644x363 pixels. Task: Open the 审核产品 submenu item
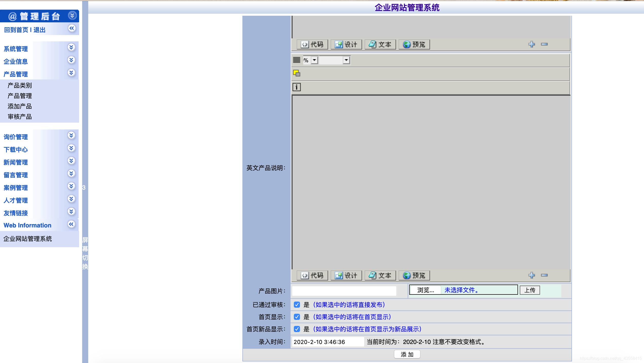[x=20, y=117]
